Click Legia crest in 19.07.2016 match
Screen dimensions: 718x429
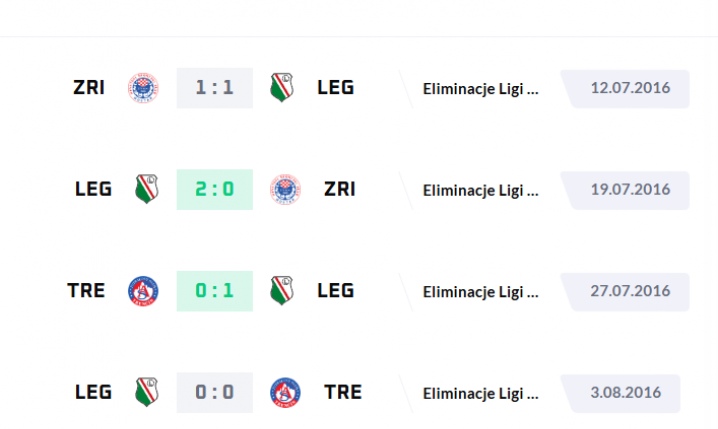point(147,189)
